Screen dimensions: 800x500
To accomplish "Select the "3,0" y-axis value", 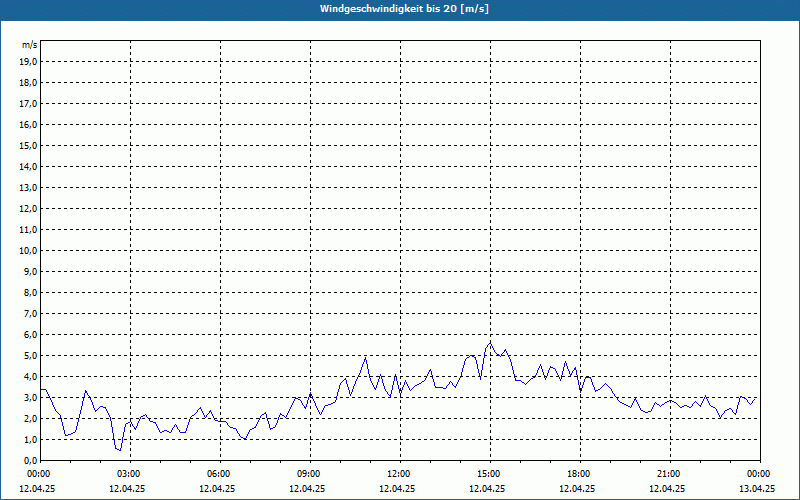I will [x=31, y=397].
